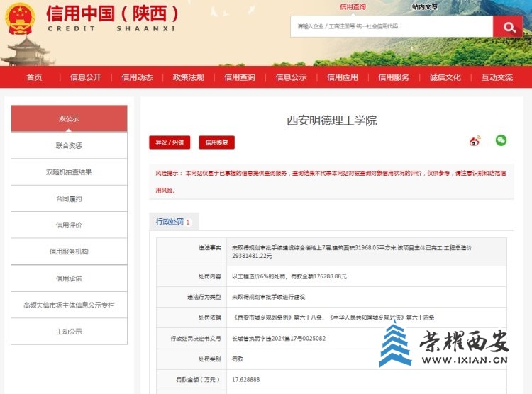This screenshot has height=394, width=532.
Task: Open 高频失信市场主体信息公示专栏 sidebar item
Action: pos(70,305)
